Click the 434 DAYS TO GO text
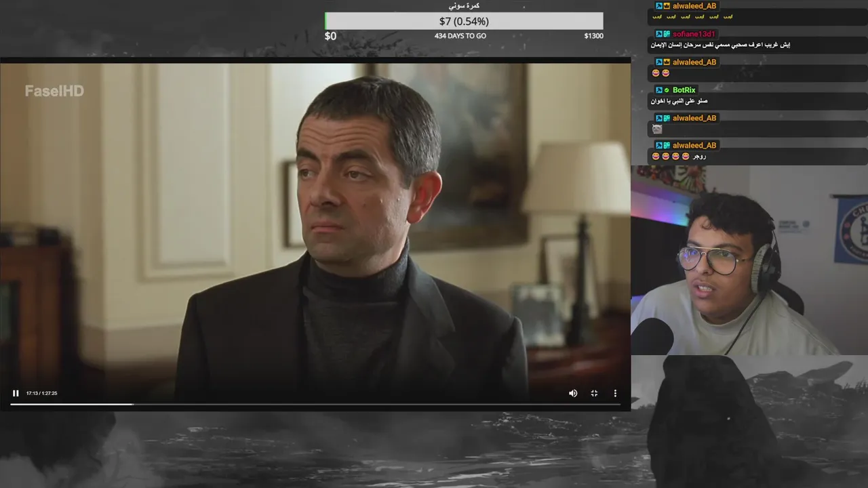868x488 pixels. 460,36
